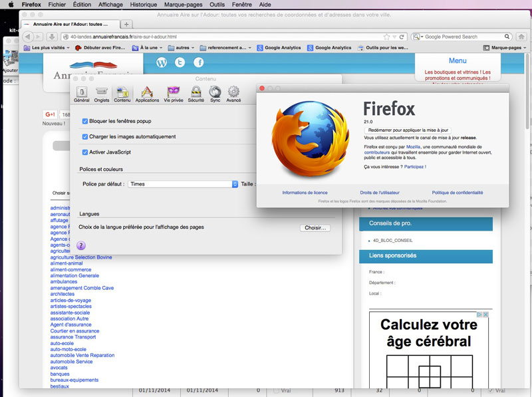The image size is (532, 397).
Task: Open the Sécurité preferences pane
Action: coord(196,94)
